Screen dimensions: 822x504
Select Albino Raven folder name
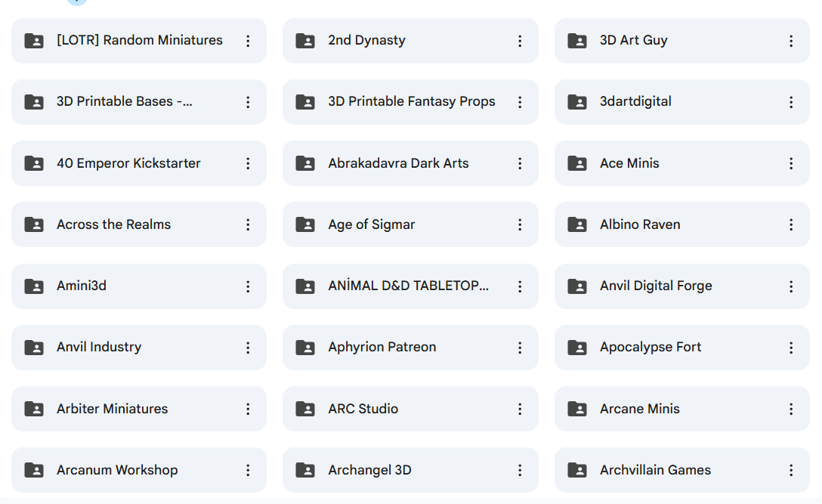pyautogui.click(x=640, y=224)
